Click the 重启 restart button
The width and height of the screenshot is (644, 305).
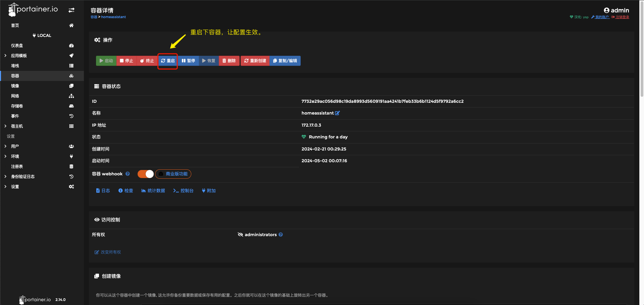(168, 61)
